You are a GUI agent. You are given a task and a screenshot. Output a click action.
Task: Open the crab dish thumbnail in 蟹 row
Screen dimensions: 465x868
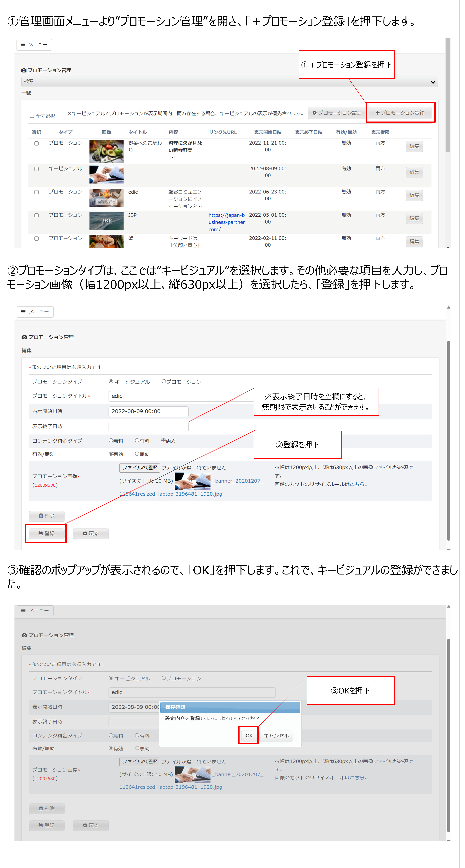106,242
